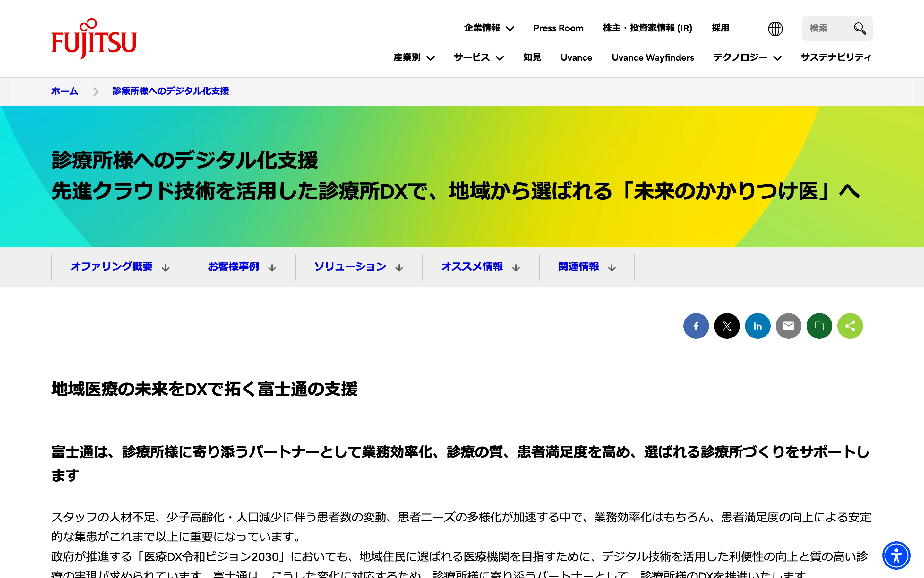Jump to the オススメ情報 section
The width and height of the screenshot is (924, 578).
[x=472, y=267]
